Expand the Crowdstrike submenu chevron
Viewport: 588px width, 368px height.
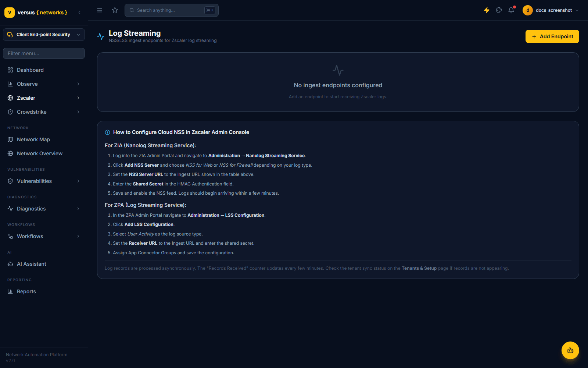(x=78, y=112)
